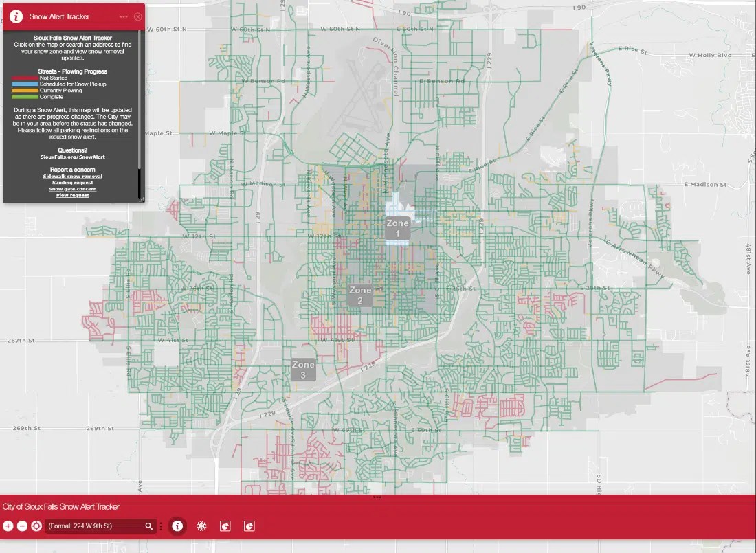Click the default extent target icon

(x=36, y=526)
